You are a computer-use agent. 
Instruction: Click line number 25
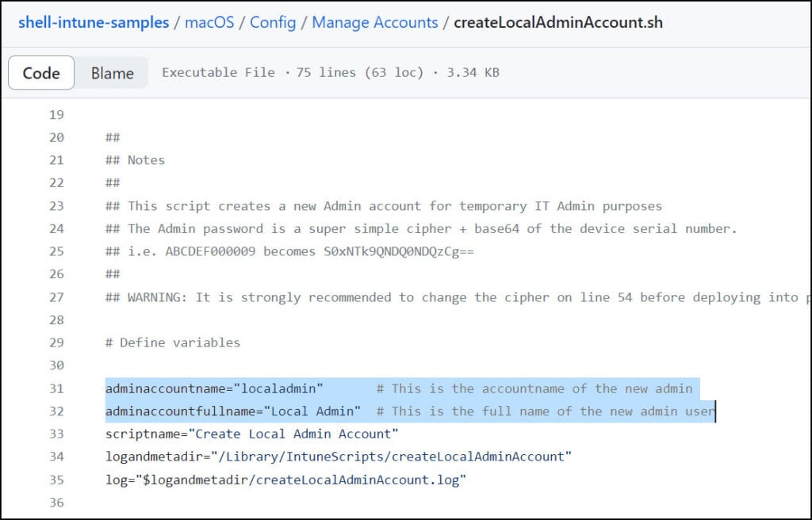(x=56, y=251)
